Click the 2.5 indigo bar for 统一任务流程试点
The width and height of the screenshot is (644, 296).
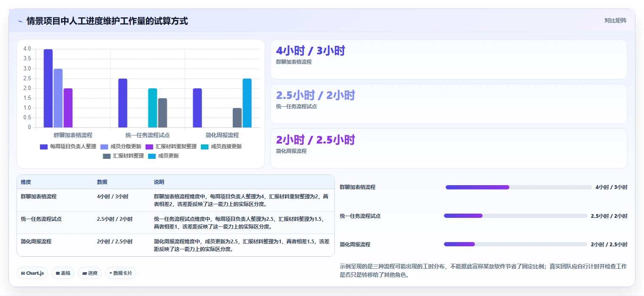click(123, 103)
